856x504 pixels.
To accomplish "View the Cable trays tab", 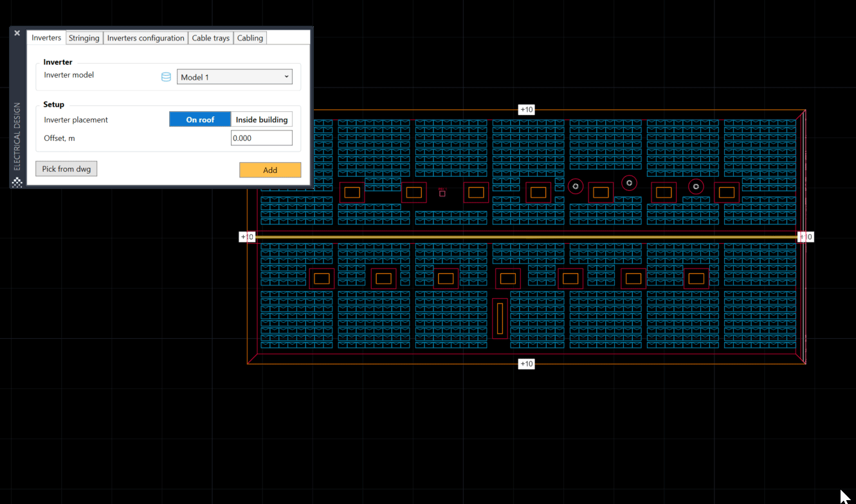I will 210,38.
